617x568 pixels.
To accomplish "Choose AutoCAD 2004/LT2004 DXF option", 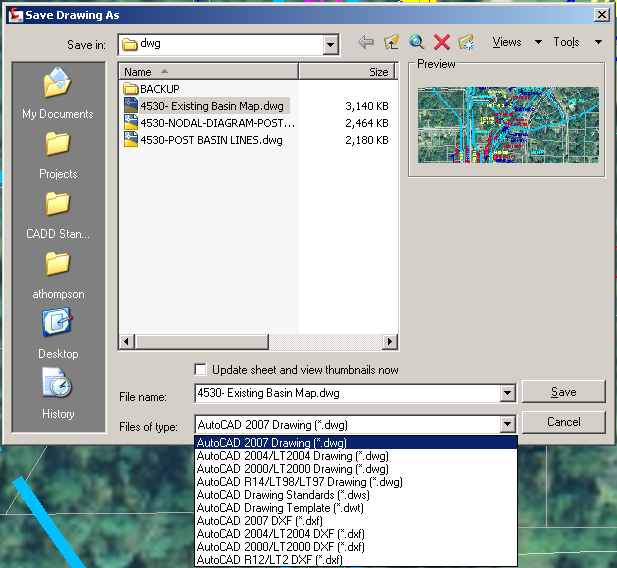I will click(356, 534).
